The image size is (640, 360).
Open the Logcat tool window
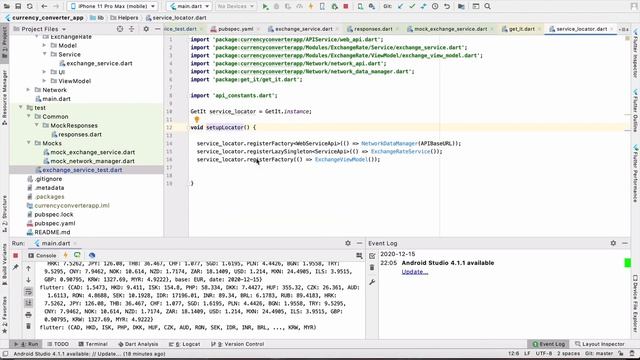tap(184, 344)
